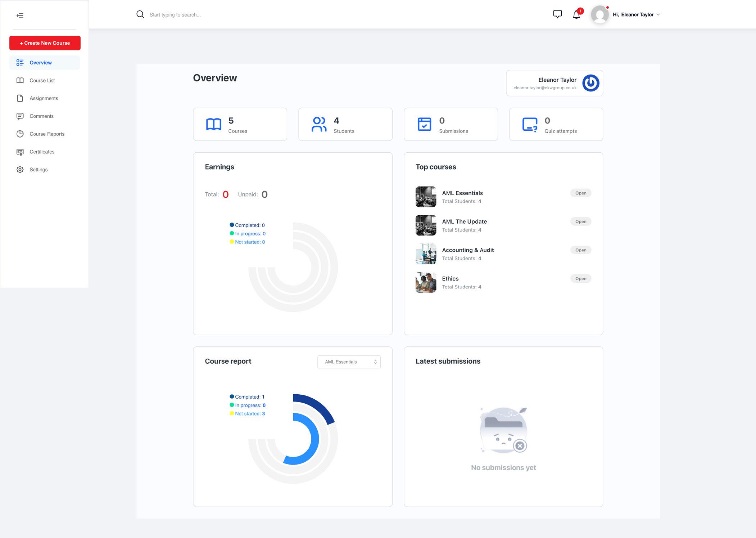The image size is (756, 538).
Task: Click the search magnifier icon
Action: coord(140,14)
